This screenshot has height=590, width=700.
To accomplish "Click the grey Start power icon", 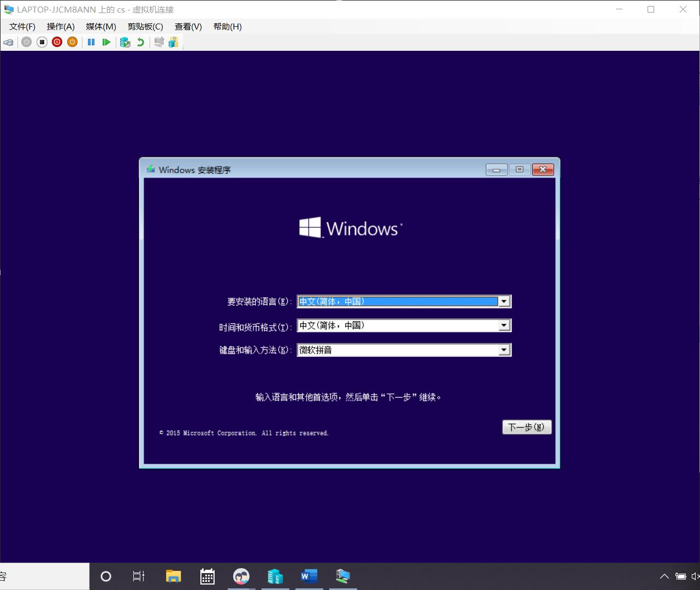I will pos(27,42).
